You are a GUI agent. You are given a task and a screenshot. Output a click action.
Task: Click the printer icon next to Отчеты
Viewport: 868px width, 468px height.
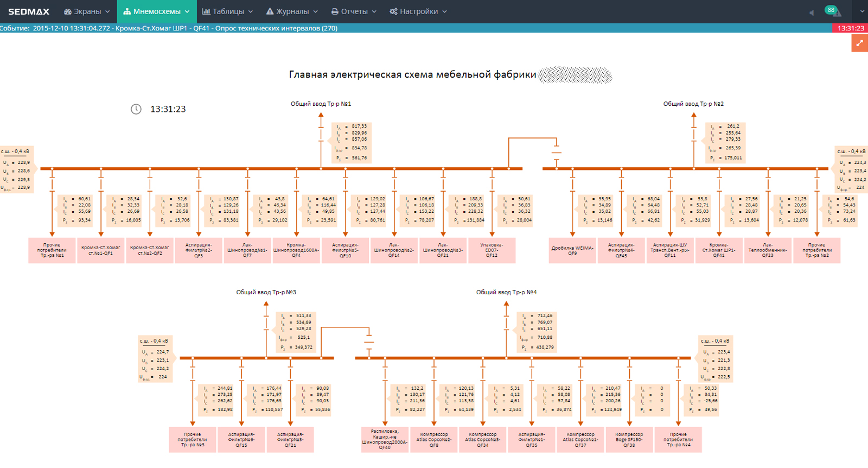tap(335, 11)
